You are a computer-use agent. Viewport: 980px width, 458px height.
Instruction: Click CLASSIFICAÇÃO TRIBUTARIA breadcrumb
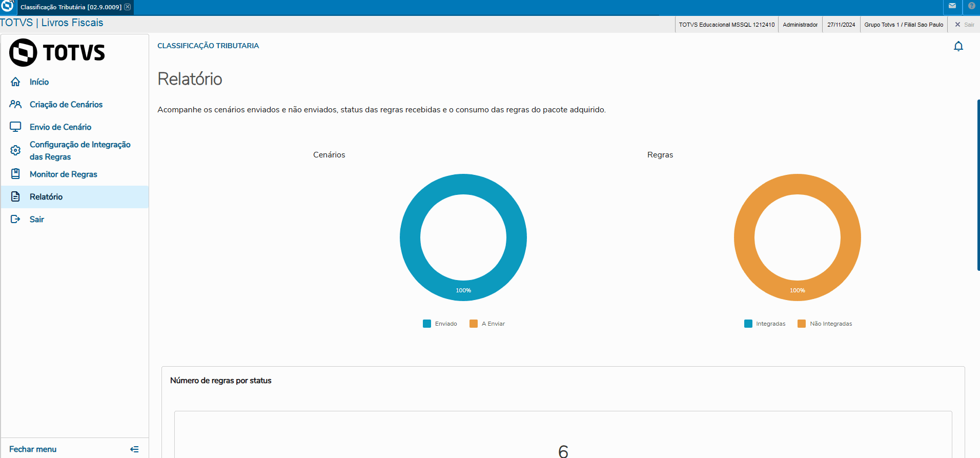[208, 46]
